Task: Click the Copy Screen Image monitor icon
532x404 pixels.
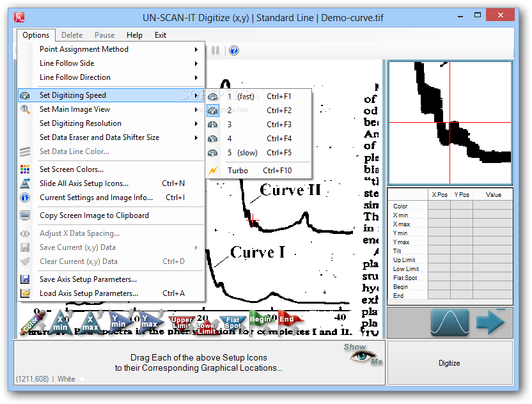Action: [25, 215]
